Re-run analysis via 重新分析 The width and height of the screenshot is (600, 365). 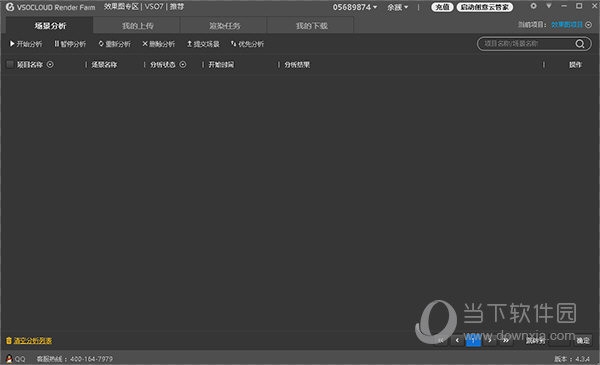[x=114, y=44]
